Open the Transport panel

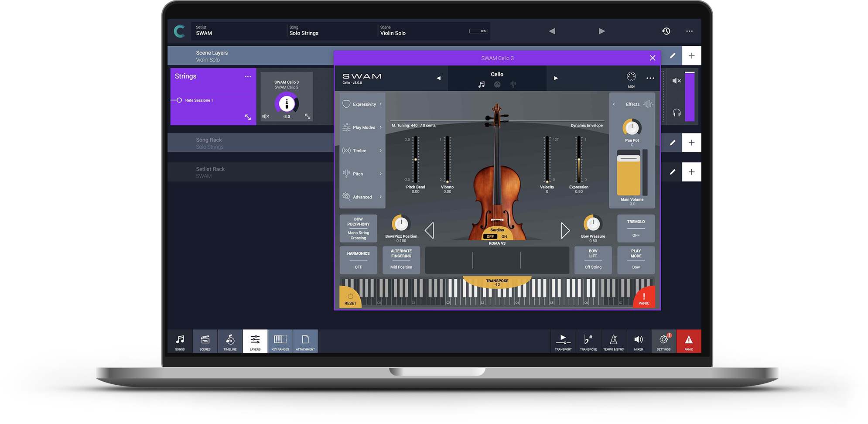(563, 342)
